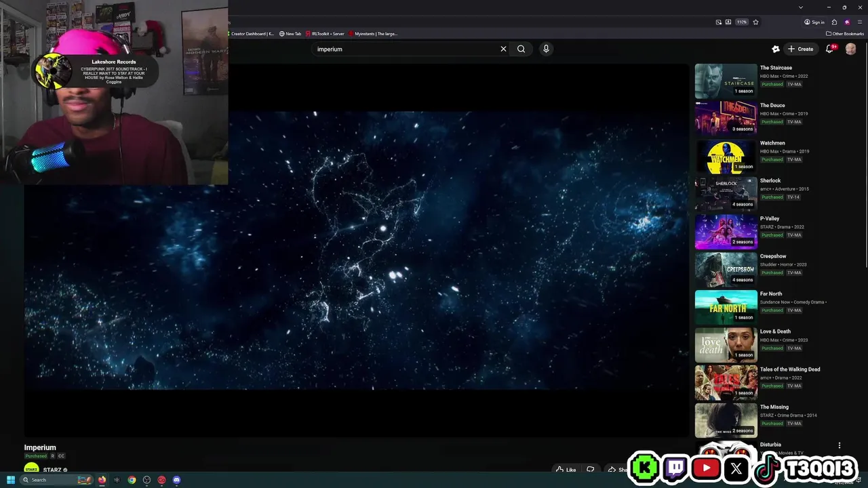Image resolution: width=868 pixels, height=488 pixels.
Task: Open the red circular taskbar app
Action: tap(161, 480)
